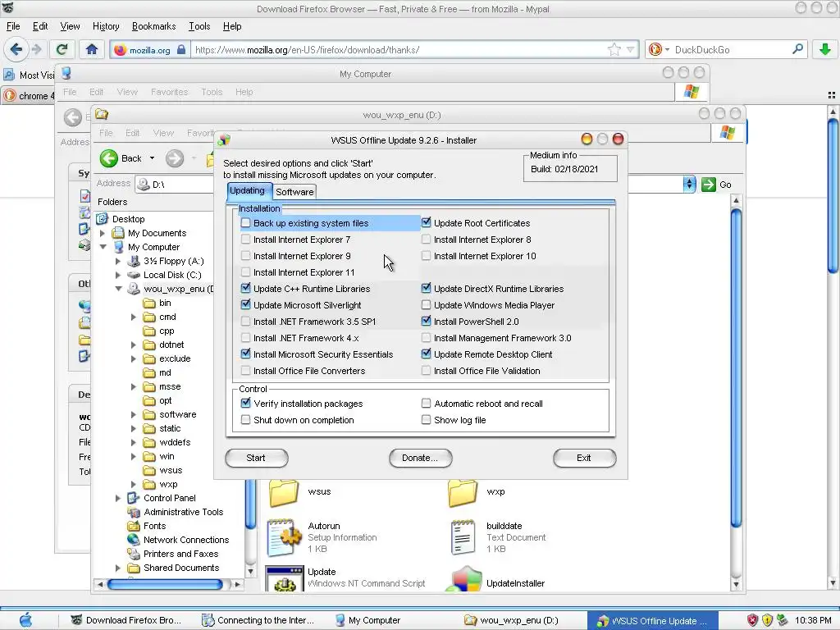
Task: Open the address bar dropdown in D: window
Action: [x=689, y=185]
